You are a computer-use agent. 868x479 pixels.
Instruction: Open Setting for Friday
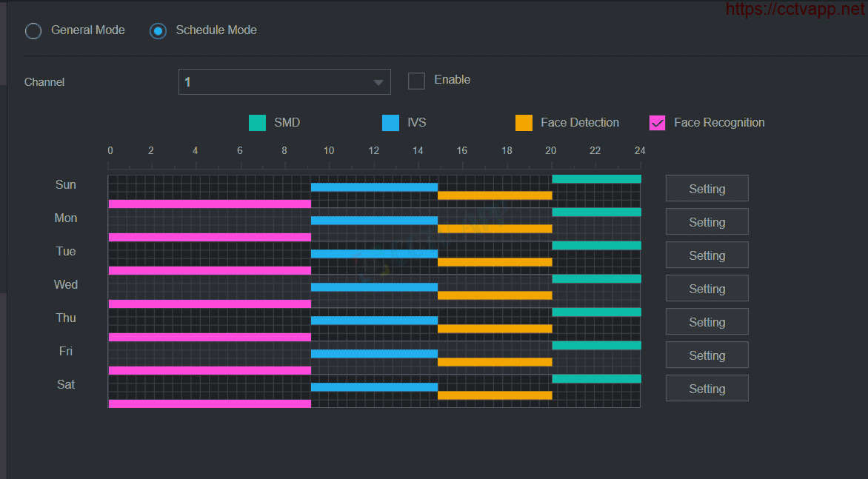707,355
